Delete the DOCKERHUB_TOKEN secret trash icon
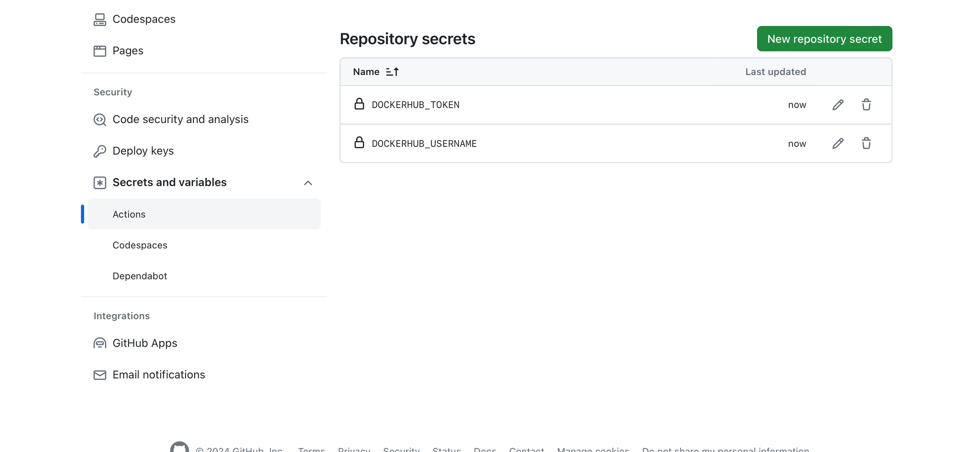The height and width of the screenshot is (452, 980). pyautogui.click(x=866, y=105)
